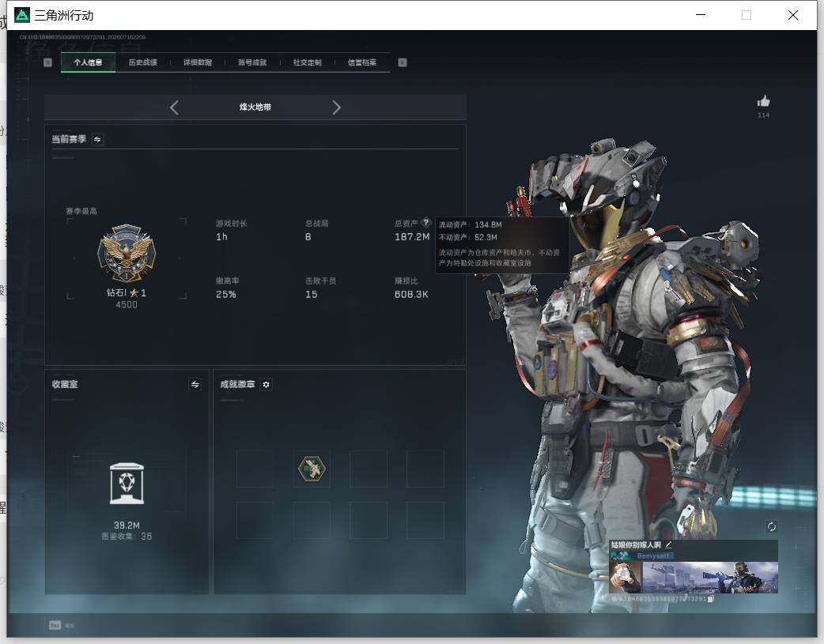Image resolution: width=824 pixels, height=644 pixels.
Task: Open the 收藏室 display cabinet icon
Action: pyautogui.click(x=127, y=484)
